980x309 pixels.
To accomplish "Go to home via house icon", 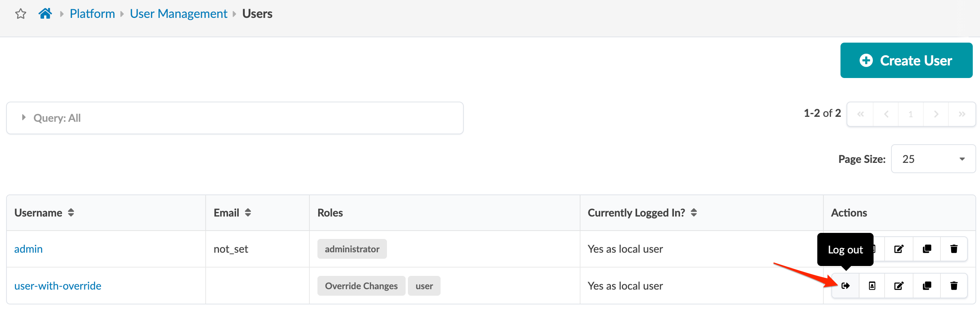I will click(45, 14).
